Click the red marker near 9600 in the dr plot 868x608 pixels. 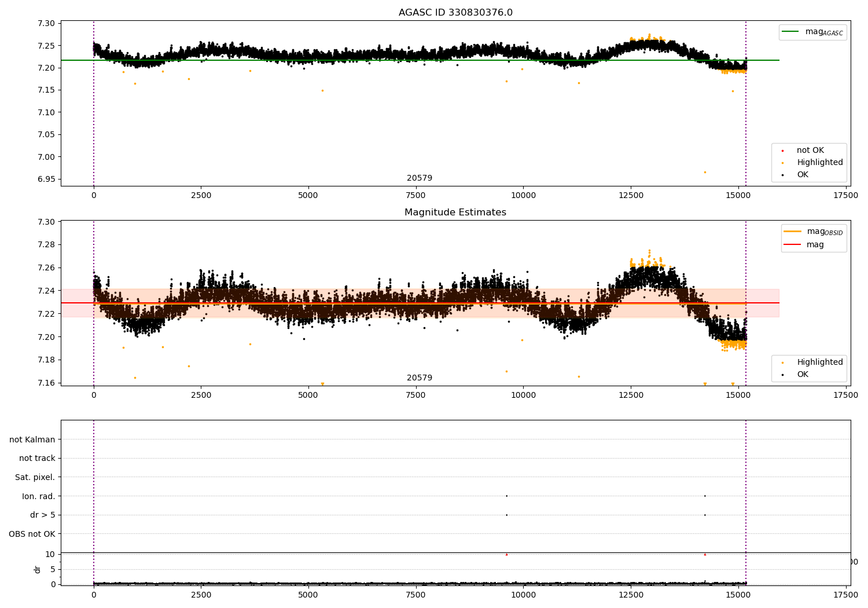[x=506, y=554]
